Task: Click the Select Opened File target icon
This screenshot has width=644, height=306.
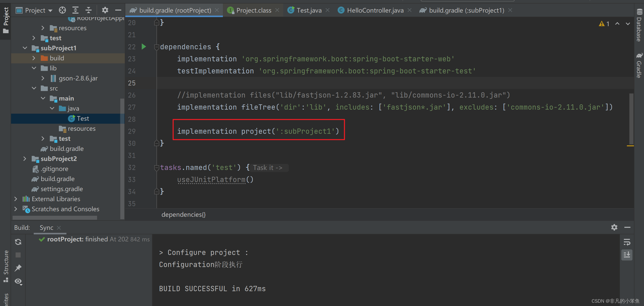Action: [62, 10]
